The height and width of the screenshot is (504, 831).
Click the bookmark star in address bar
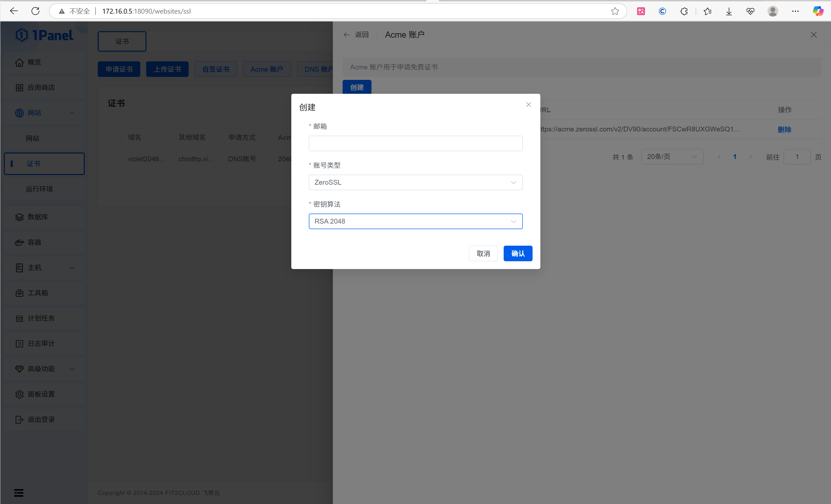pyautogui.click(x=615, y=11)
